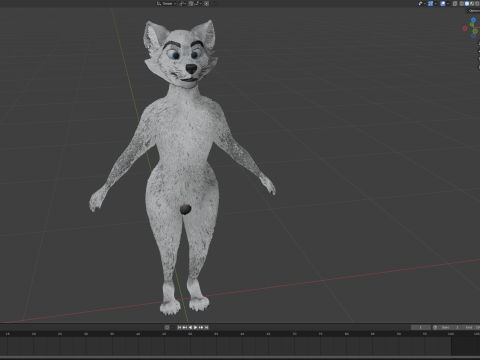Click frame 100 on the timeline ruler
The width and height of the screenshot is (480, 360).
pos(451,334)
